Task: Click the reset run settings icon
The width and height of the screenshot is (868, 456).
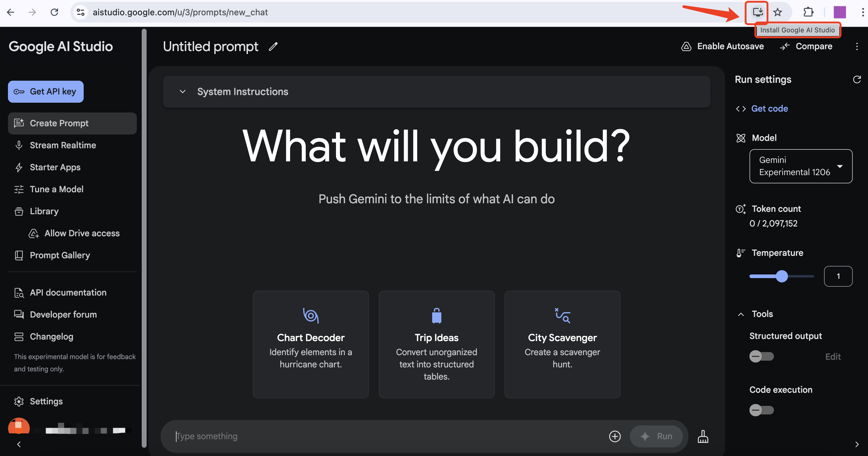Action: point(856,79)
